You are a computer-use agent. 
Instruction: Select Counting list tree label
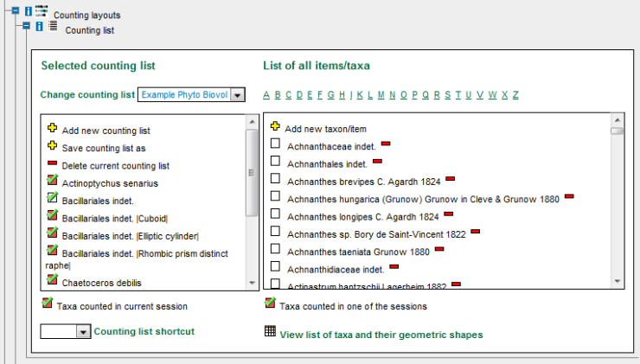tap(90, 30)
